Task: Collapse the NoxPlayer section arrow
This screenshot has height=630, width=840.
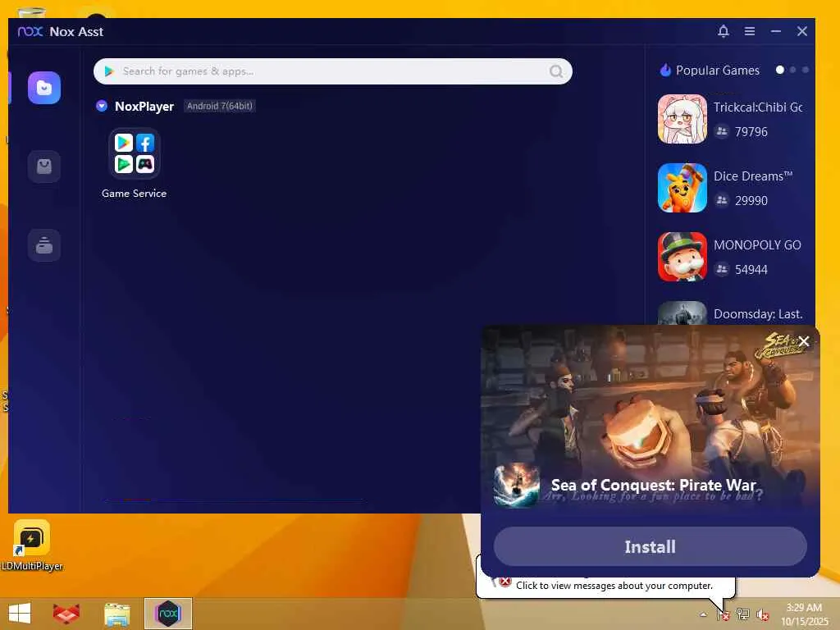Action: pos(101,106)
